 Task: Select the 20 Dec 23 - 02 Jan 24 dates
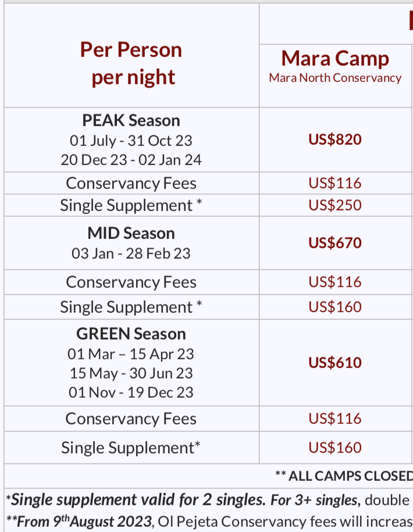[x=131, y=160]
